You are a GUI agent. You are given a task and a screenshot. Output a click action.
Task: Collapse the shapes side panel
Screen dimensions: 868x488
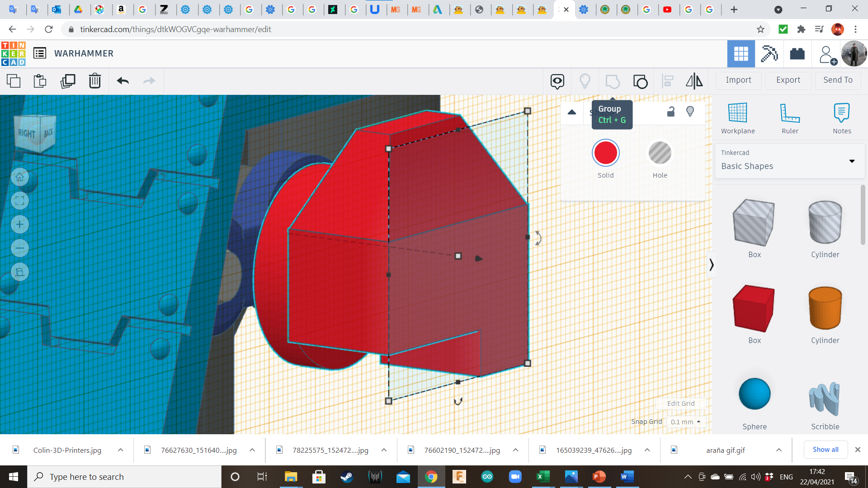[711, 264]
